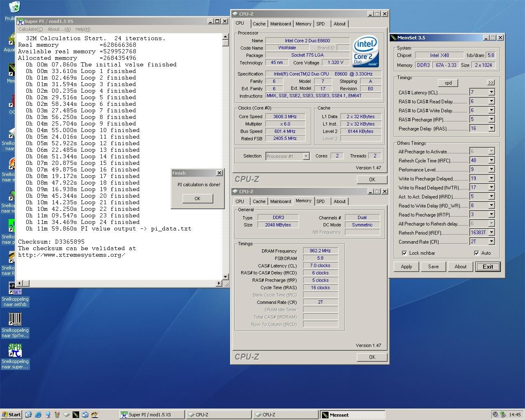Open the Recycle Bin desktop icon
This screenshot has width=525, height=420.
click(x=15, y=7)
